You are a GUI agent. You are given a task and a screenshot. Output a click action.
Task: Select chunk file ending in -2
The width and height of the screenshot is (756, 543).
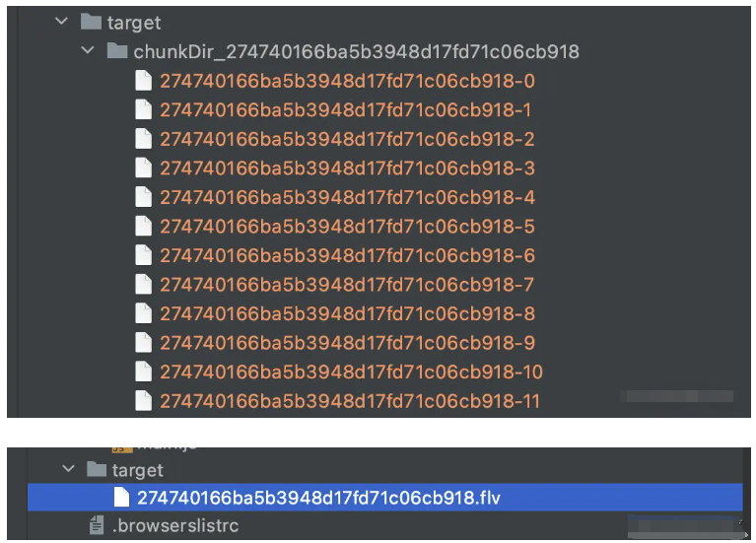tap(346, 139)
